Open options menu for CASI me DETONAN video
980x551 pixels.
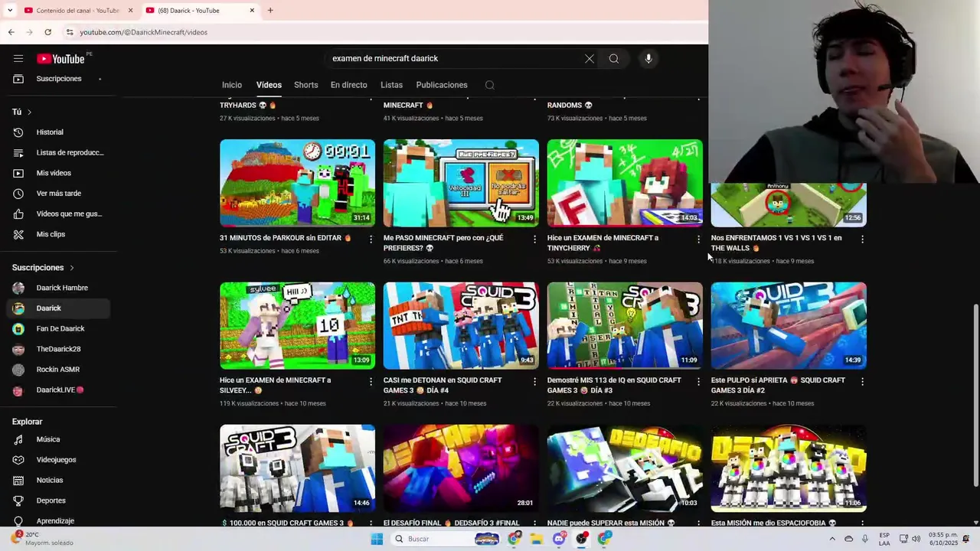[x=535, y=382]
